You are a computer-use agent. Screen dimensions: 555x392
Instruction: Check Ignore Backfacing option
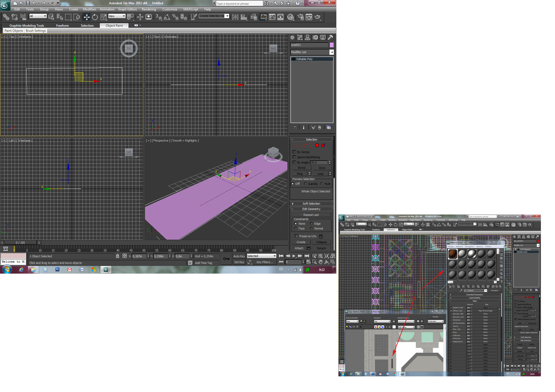tap(294, 157)
